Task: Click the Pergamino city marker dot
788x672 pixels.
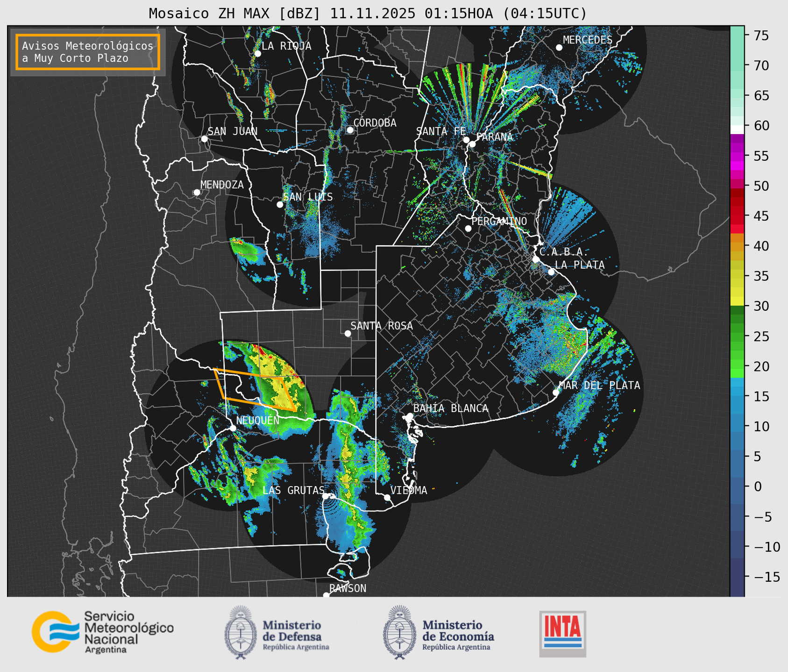Action: coord(468,229)
